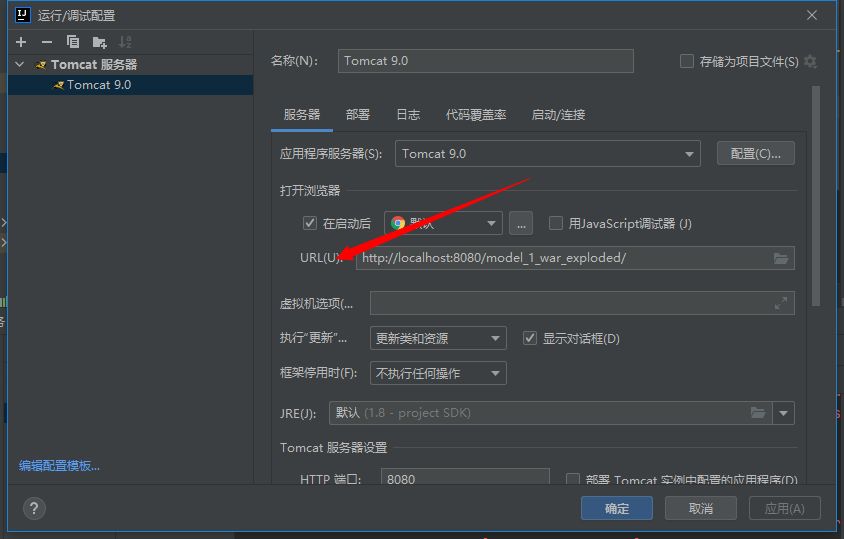Image resolution: width=844 pixels, height=539 pixels.
Task: Open the JRE dropdown arrow
Action: click(783, 413)
